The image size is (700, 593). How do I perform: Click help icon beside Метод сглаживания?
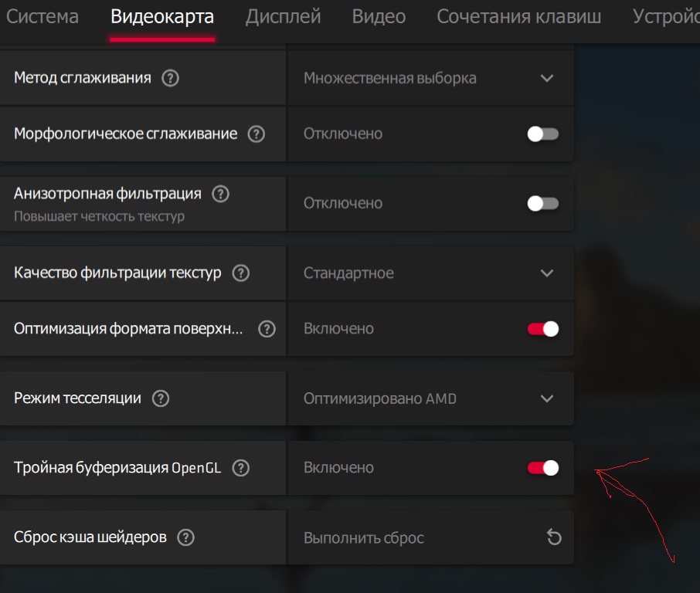pos(171,78)
